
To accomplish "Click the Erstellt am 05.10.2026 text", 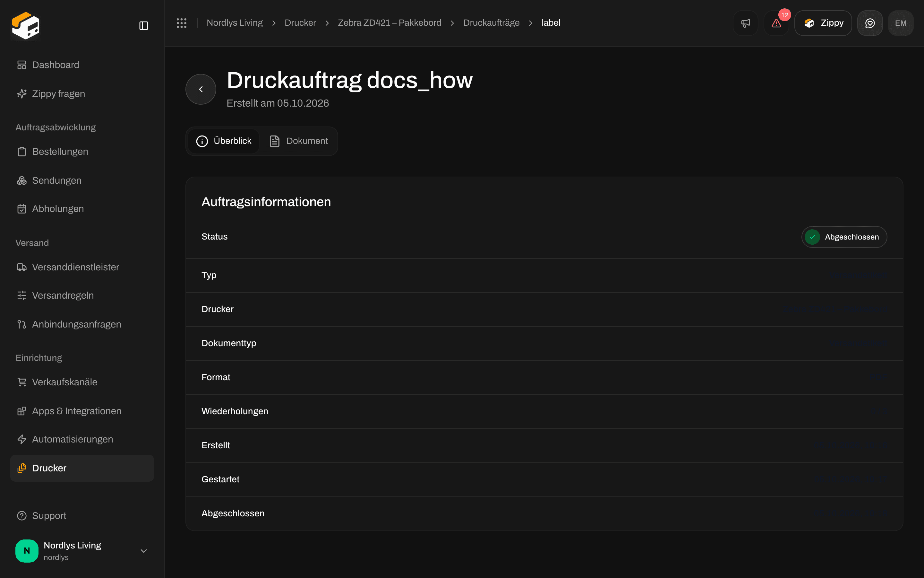I will coord(278,103).
